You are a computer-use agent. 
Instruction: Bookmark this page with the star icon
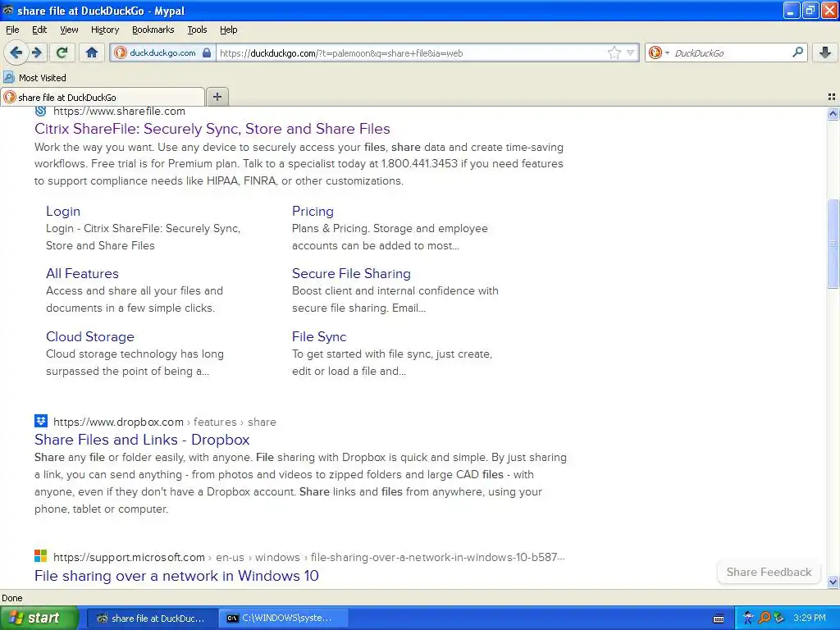[614, 52]
